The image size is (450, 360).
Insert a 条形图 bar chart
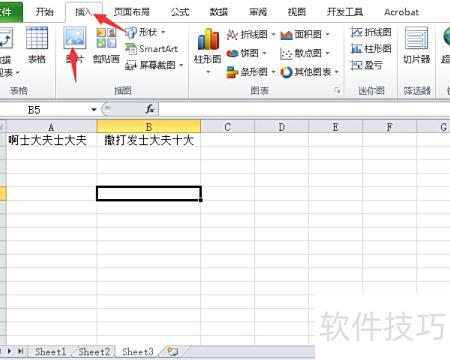point(251,72)
